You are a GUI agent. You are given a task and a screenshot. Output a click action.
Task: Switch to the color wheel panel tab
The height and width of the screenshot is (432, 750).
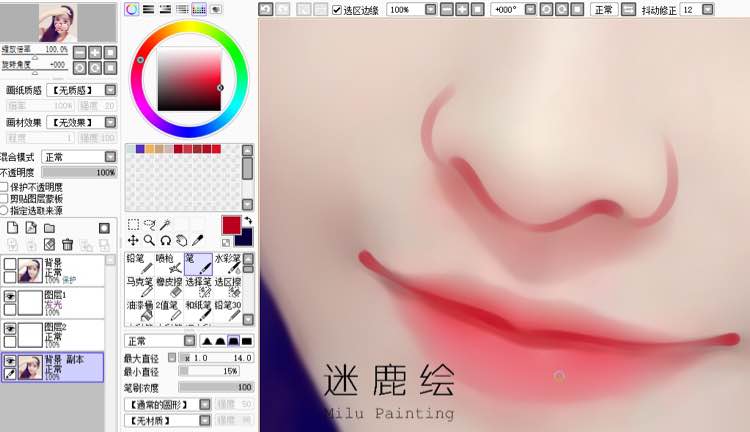coord(132,9)
